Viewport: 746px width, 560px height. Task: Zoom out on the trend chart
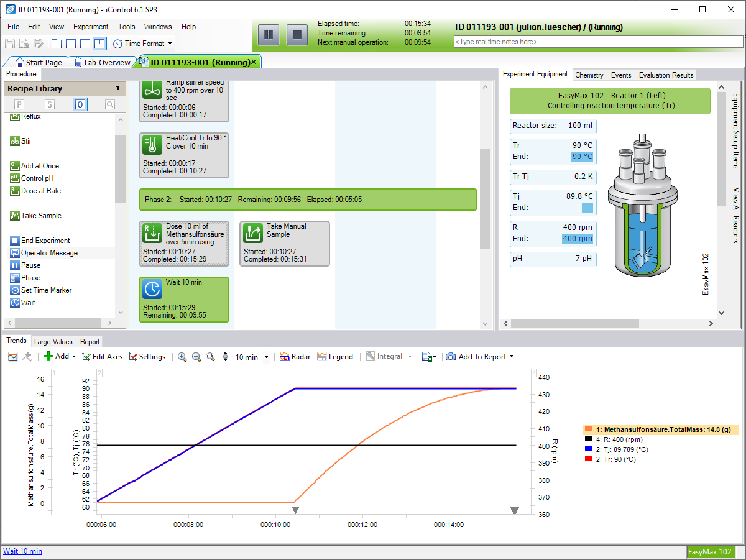point(196,357)
